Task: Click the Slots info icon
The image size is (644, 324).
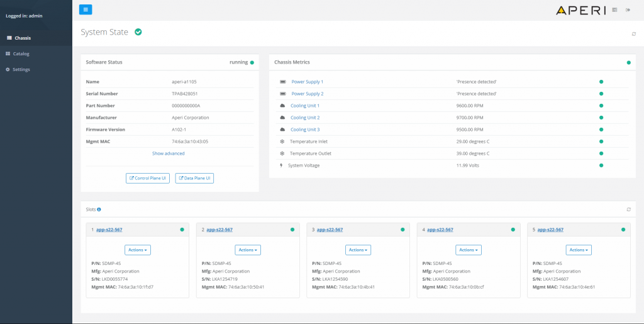Action: coord(99,209)
